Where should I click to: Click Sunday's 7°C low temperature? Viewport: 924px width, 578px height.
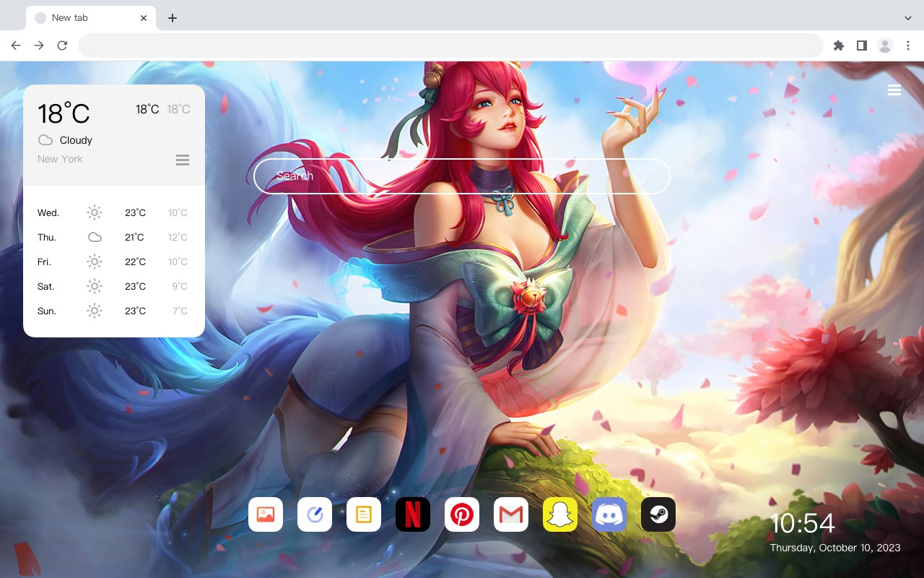click(180, 311)
